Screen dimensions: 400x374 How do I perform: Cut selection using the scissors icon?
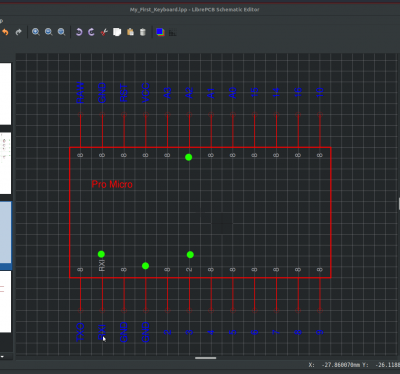click(104, 32)
